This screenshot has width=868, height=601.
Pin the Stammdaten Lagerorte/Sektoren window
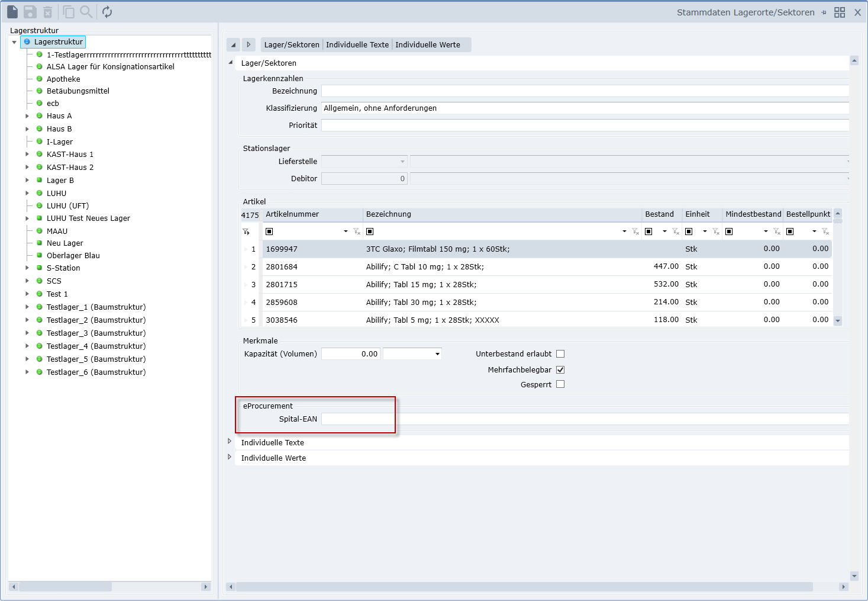(824, 12)
